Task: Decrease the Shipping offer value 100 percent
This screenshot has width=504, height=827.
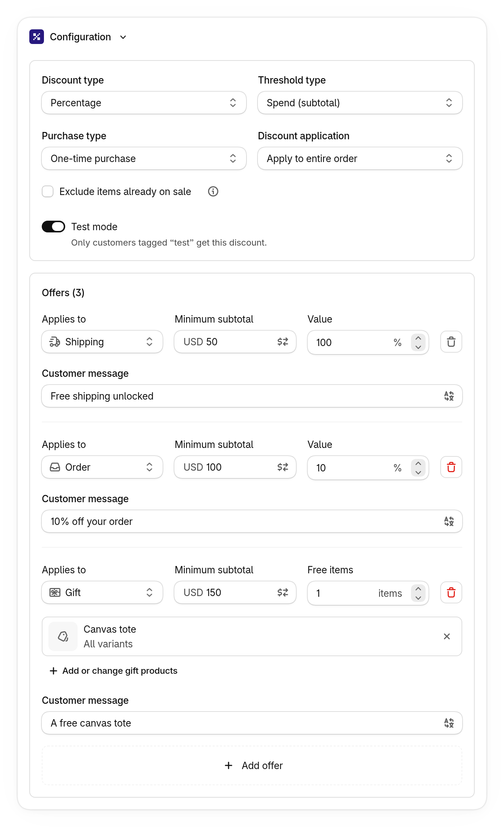Action: tap(418, 347)
